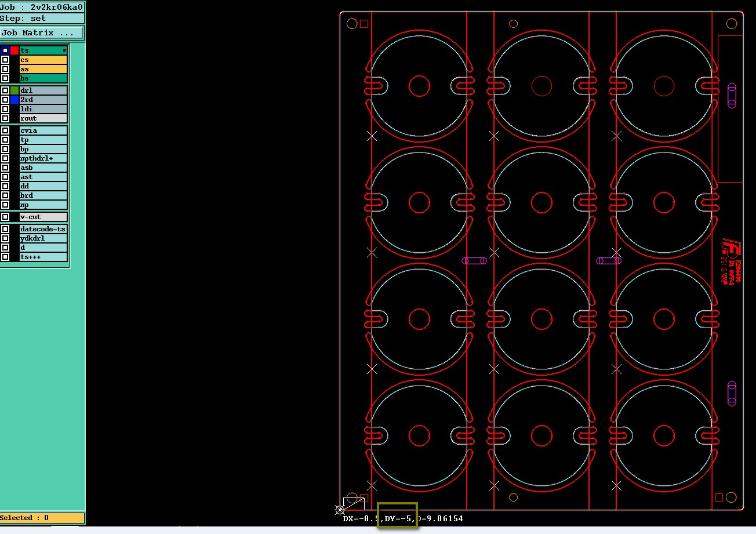Enable the rout layer checkbox

[5, 118]
